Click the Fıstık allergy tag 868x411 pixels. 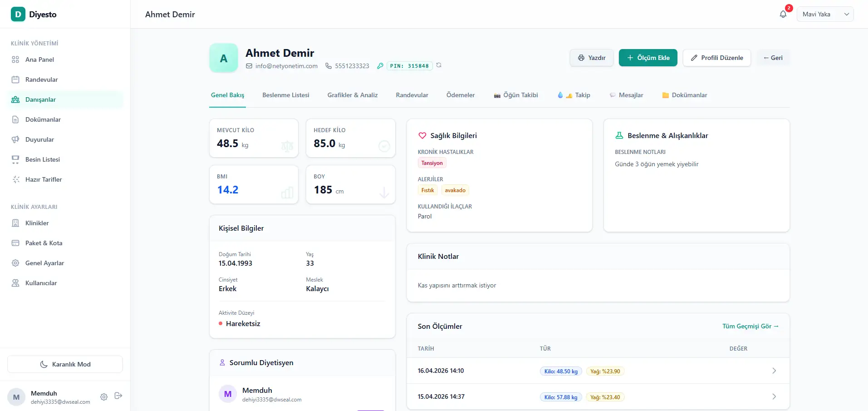coord(428,190)
